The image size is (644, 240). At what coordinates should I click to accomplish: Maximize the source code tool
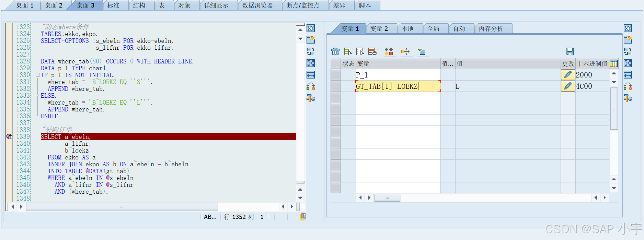tap(311, 63)
